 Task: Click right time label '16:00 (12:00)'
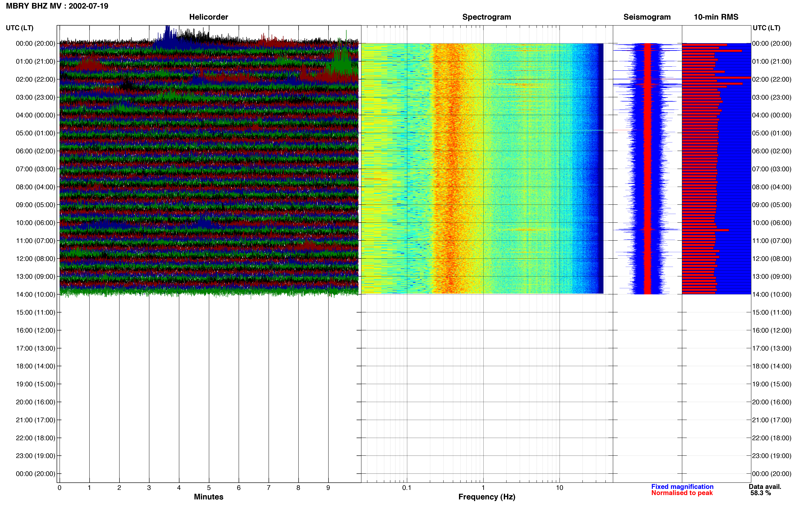(772, 330)
